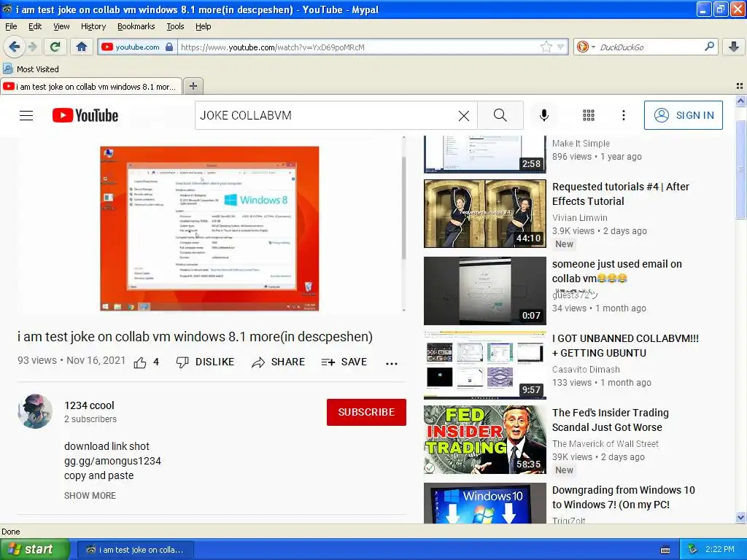Click the YouTube search magnifier button
Screen dimensions: 747x560
(x=500, y=115)
